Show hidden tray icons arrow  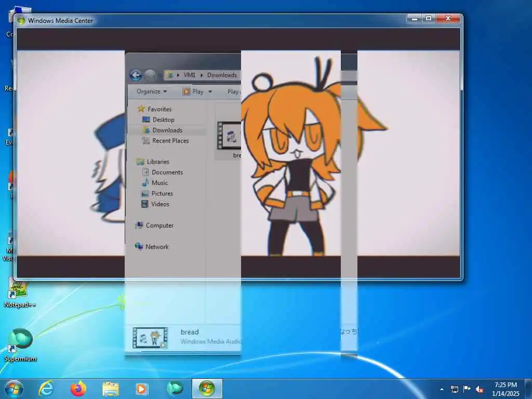(442, 389)
